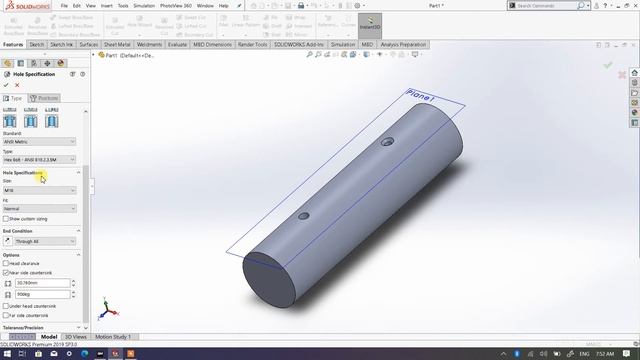This screenshot has height=360, width=640.
Task: Open the DisplayManager tab icon
Action: [x=61, y=63]
